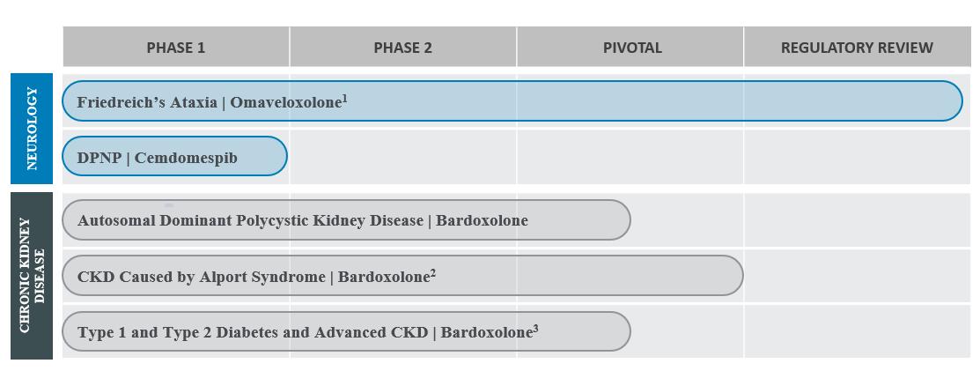Click the Autosomal Dominant Polycystic Kidney Disease bar

pos(345,220)
